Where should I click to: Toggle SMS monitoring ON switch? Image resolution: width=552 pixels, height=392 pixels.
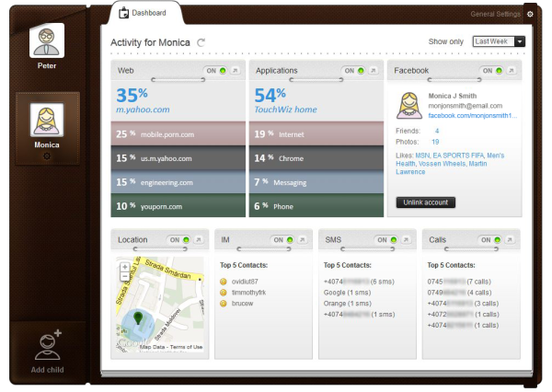pos(386,240)
